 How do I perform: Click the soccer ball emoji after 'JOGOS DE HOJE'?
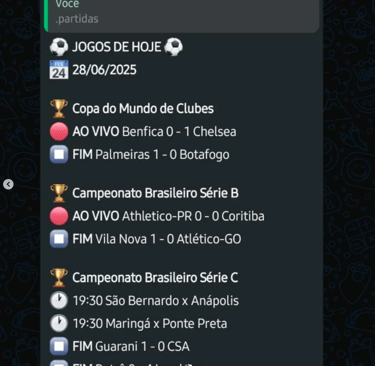click(x=174, y=47)
